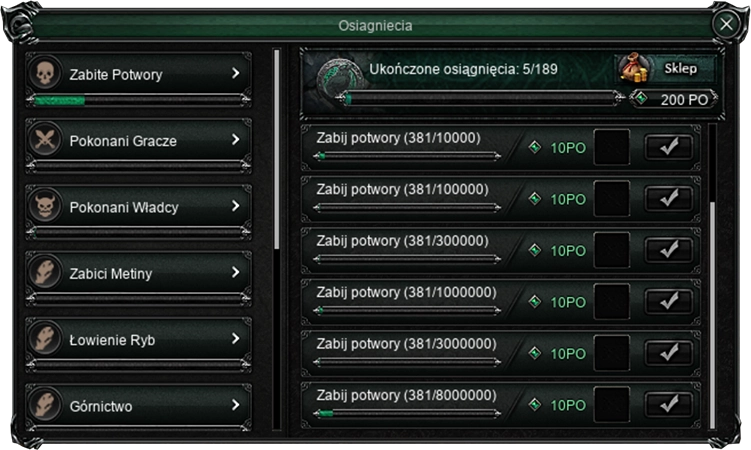Image resolution: width=751 pixels, height=450 pixels.
Task: Expand the Pokonani Władcy category arrow
Action: (236, 207)
